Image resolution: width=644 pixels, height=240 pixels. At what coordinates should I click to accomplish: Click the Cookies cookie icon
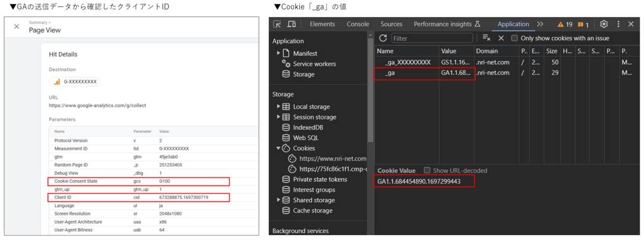[286, 148]
